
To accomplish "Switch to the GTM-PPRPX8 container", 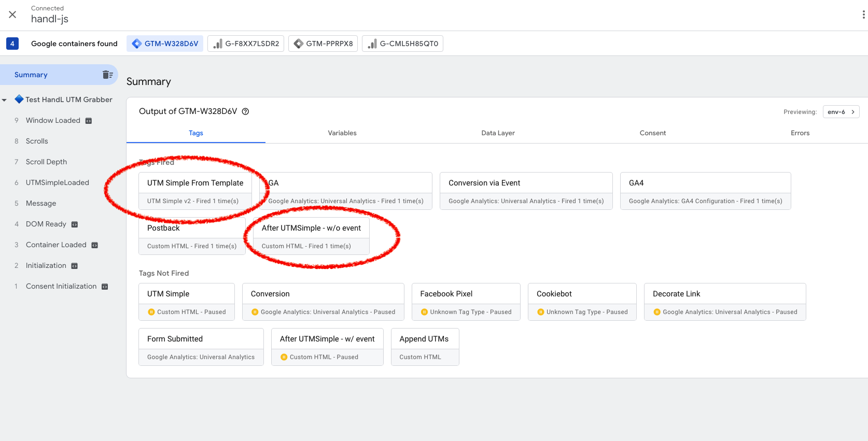I will 323,44.
